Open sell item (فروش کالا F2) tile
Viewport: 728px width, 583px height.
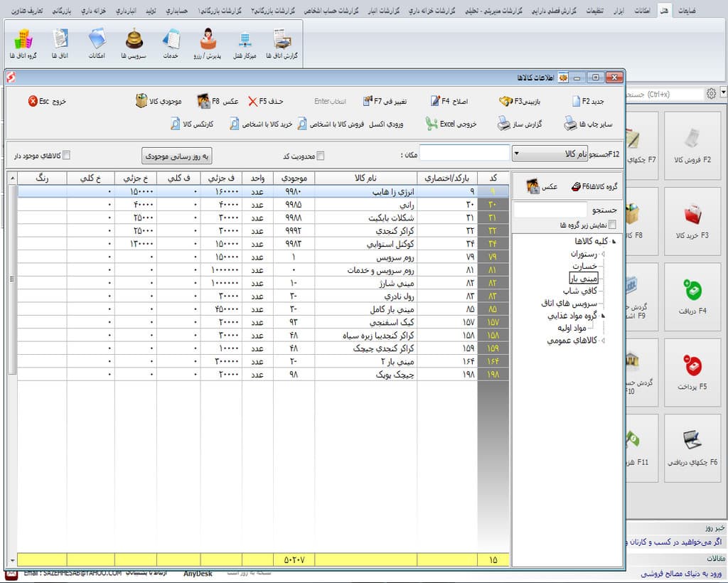[692, 145]
